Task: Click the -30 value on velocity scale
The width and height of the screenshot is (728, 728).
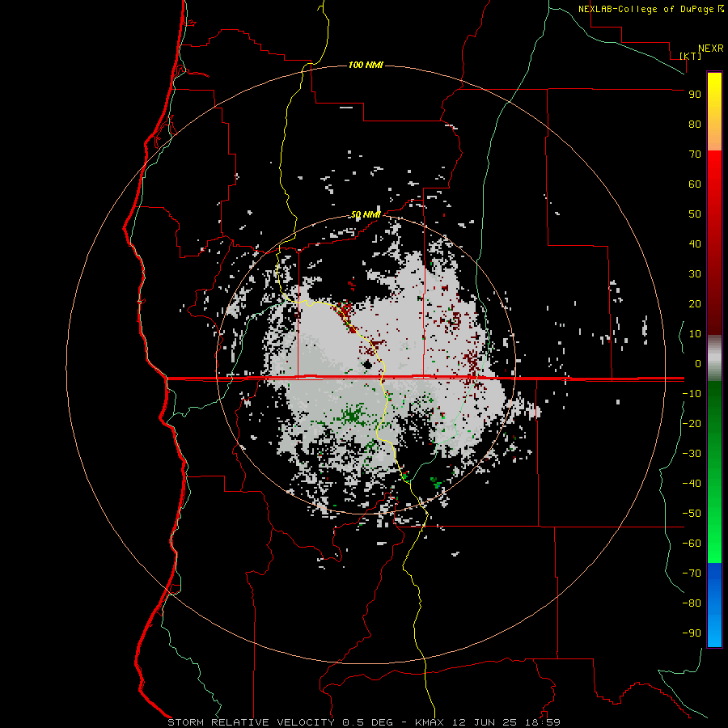Action: click(x=692, y=454)
